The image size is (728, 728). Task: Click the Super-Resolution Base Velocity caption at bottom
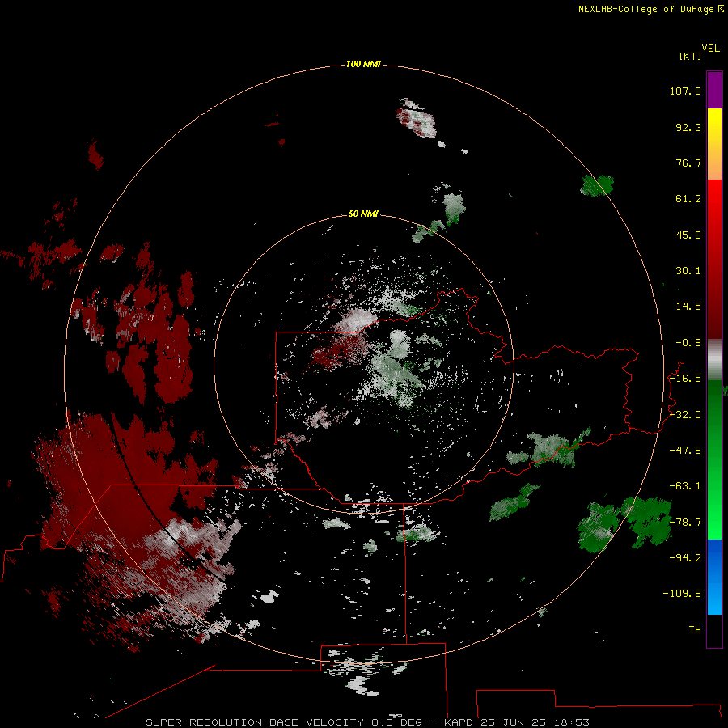(x=368, y=722)
